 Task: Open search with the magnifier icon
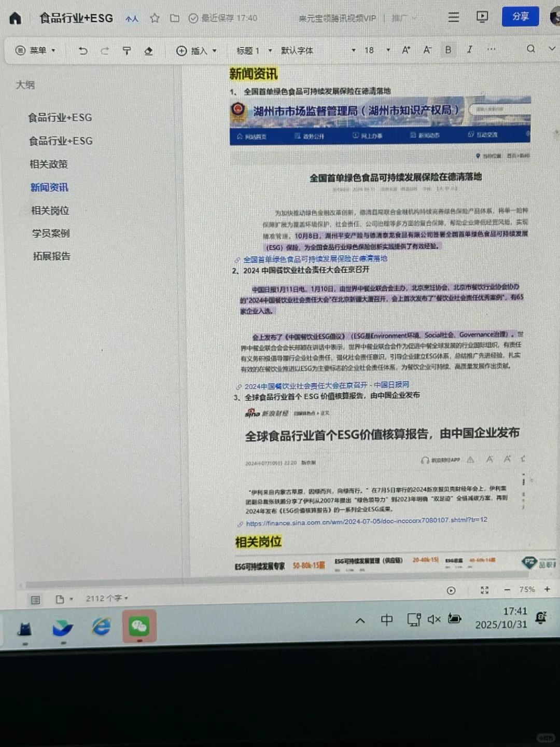point(531,48)
